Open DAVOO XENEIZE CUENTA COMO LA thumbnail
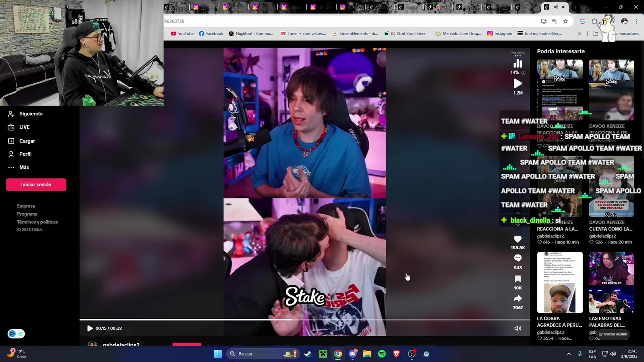The height and width of the screenshot is (362, 644). click(611, 187)
